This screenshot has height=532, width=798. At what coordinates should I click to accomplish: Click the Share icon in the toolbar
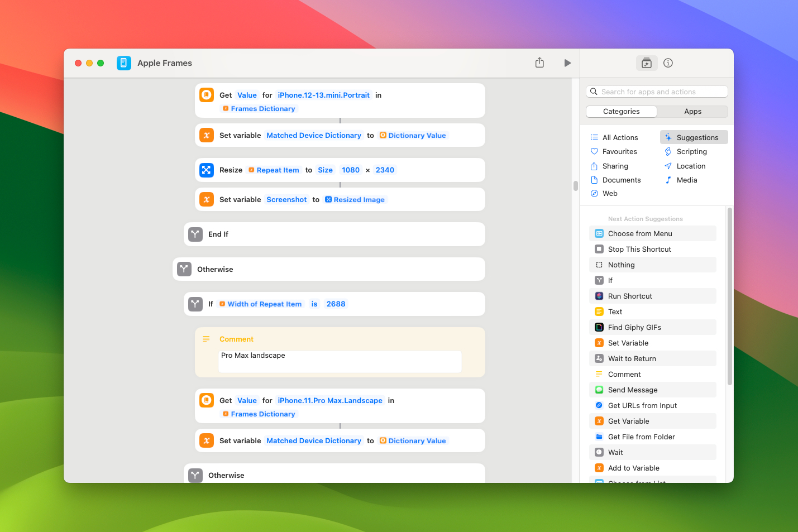click(539, 63)
